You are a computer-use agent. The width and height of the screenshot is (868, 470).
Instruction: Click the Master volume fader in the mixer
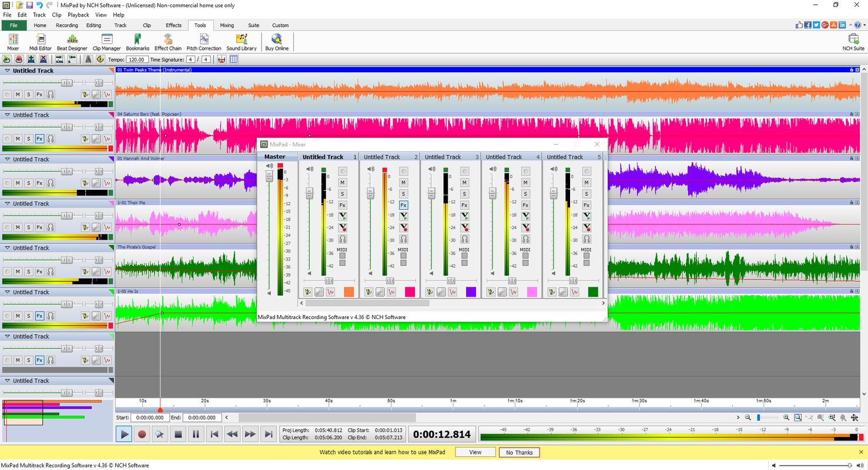[x=269, y=177]
